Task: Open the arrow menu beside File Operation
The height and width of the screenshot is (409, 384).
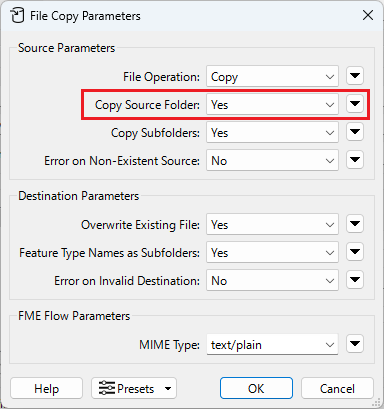Action: pos(355,76)
